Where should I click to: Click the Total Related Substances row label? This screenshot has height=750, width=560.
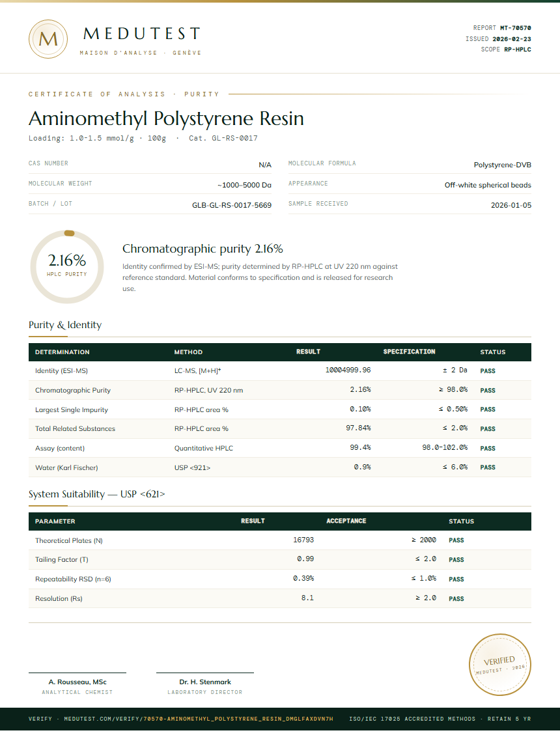(75, 428)
